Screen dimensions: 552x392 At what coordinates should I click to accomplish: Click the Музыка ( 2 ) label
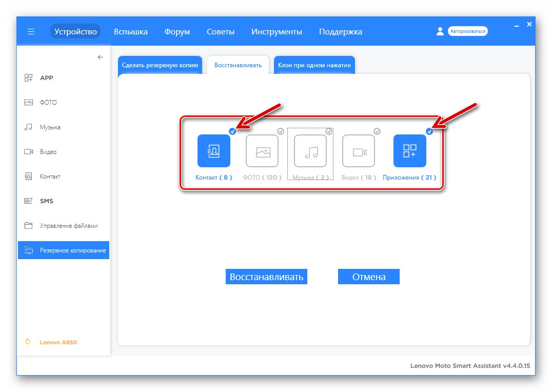click(x=310, y=178)
